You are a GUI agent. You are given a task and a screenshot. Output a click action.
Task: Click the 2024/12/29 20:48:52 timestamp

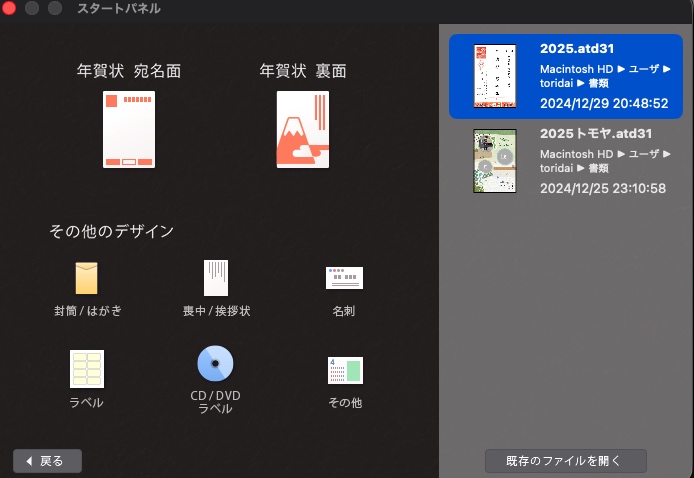(604, 103)
